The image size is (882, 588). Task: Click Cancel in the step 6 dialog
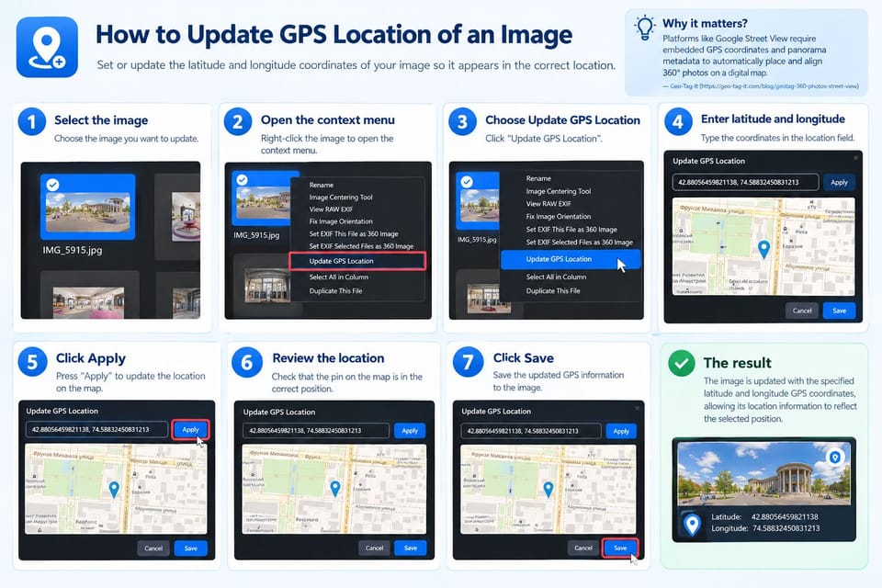point(374,548)
